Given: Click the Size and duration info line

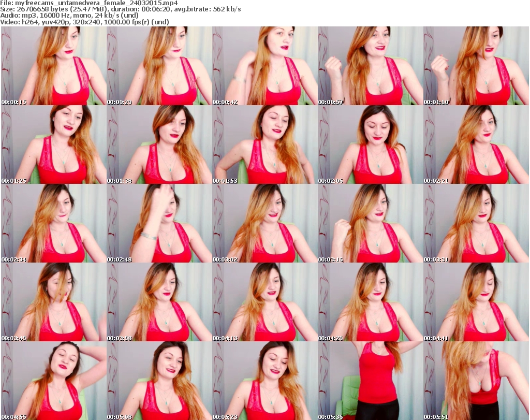Looking at the screenshot, I should click(x=120, y=9).
